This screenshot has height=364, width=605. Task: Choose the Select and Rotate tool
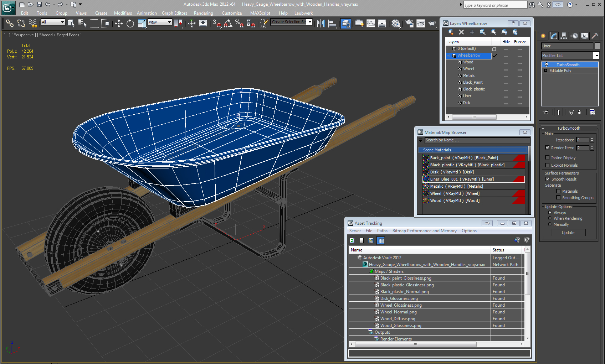(x=130, y=24)
